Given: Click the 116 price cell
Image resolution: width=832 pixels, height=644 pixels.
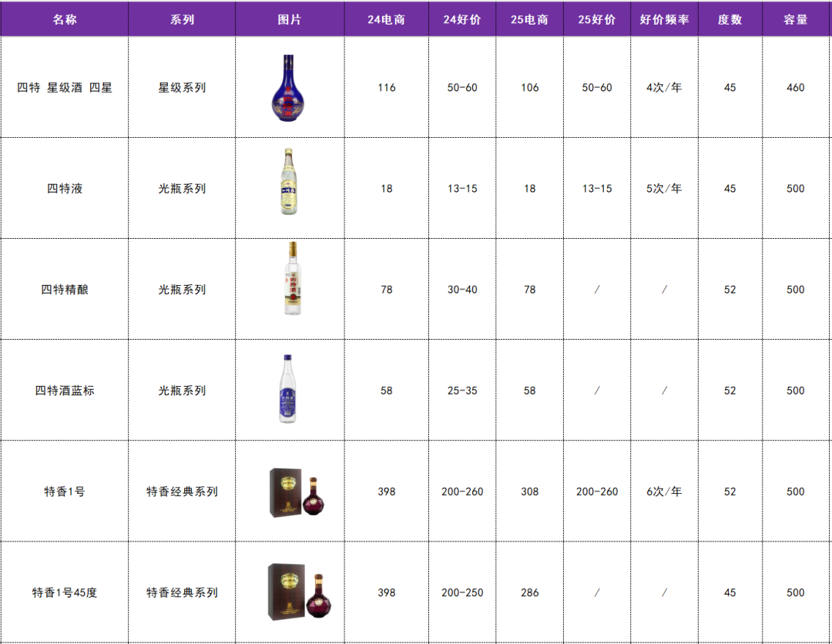Looking at the screenshot, I should 386,88.
